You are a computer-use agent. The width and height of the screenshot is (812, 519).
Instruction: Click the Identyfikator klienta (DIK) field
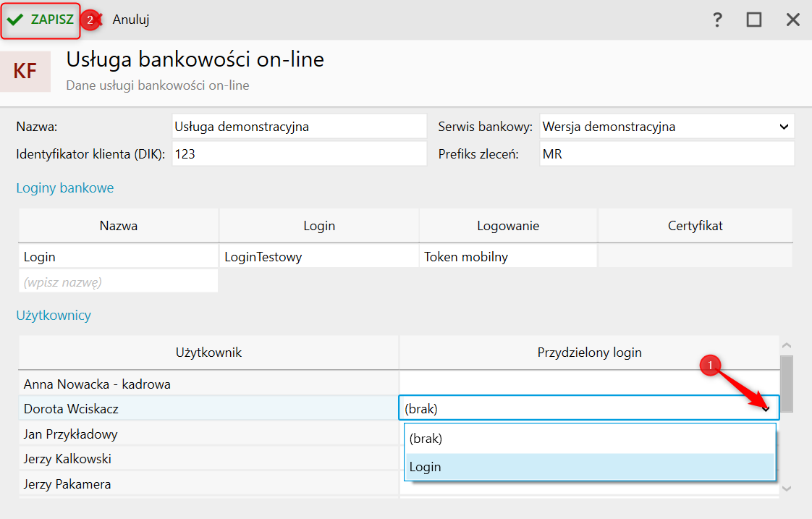tap(300, 154)
